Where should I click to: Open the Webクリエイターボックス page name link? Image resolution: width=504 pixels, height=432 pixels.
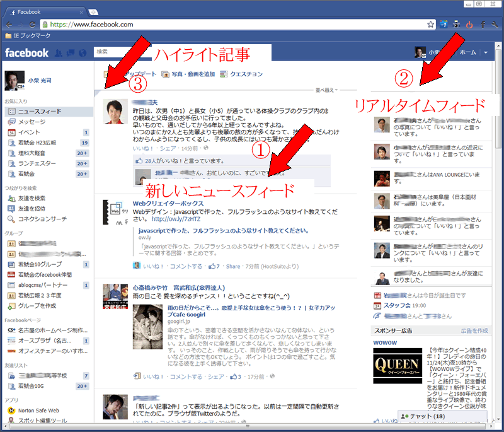[168, 204]
